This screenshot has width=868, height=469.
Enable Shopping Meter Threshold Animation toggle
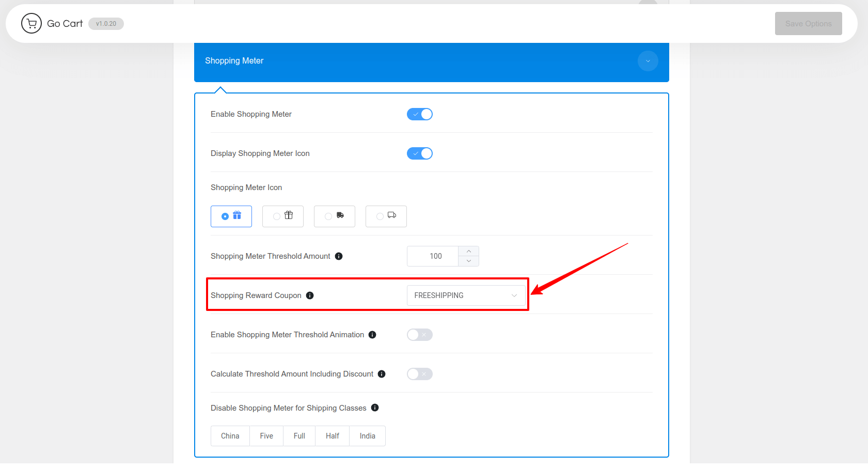coord(419,335)
